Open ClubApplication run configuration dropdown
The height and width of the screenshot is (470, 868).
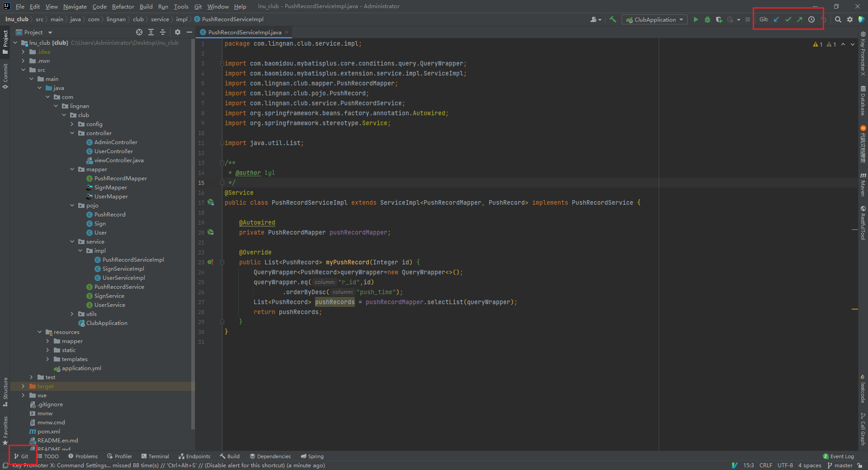655,19
